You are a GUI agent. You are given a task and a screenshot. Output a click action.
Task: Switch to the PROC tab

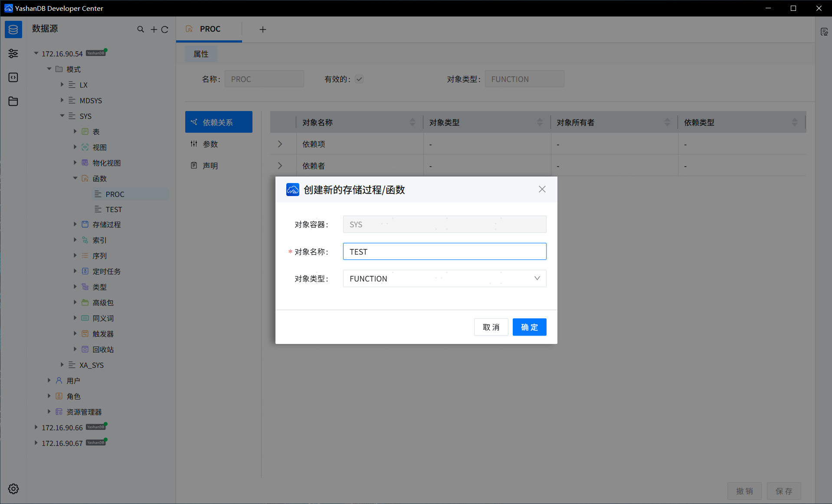tap(209, 29)
